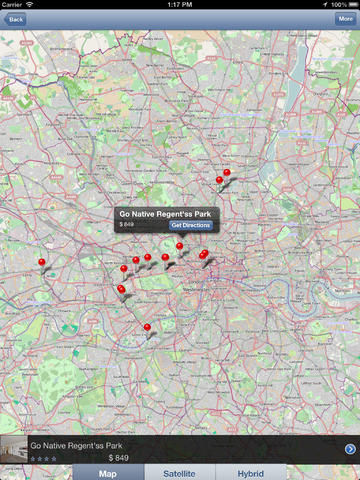Image resolution: width=360 pixels, height=480 pixels.
Task: Select the westernmost red pin
Action: [42, 262]
